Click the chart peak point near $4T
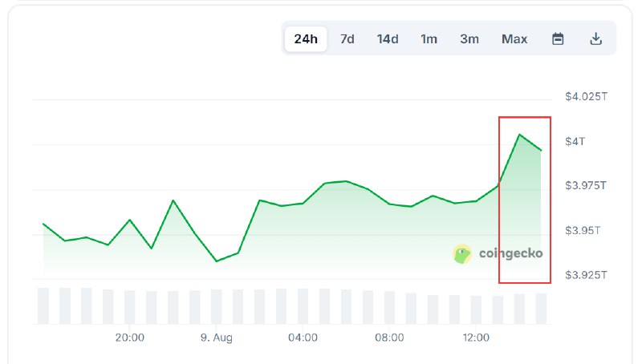Viewport: 642px width, 364px height. point(519,135)
